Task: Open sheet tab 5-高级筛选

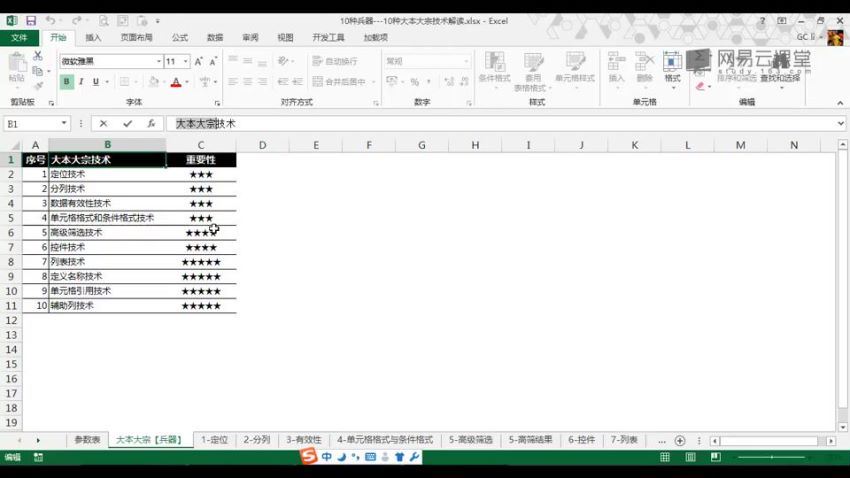Action: tap(471, 440)
